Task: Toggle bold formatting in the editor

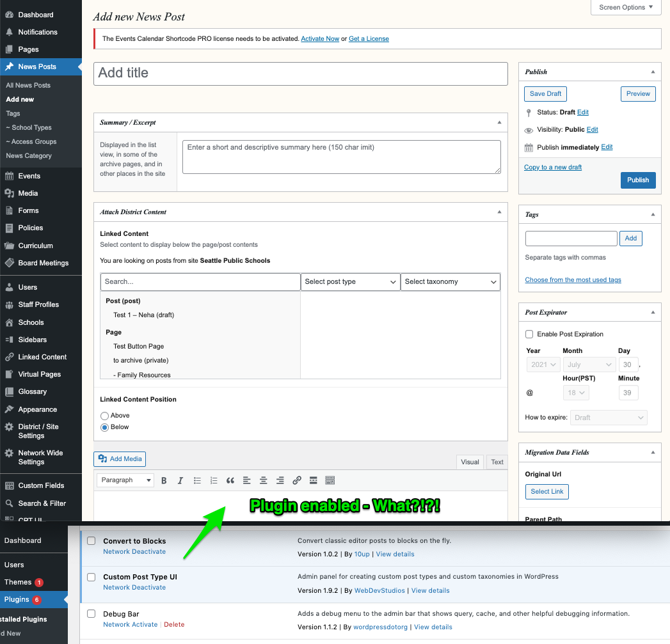Action: tap(164, 480)
